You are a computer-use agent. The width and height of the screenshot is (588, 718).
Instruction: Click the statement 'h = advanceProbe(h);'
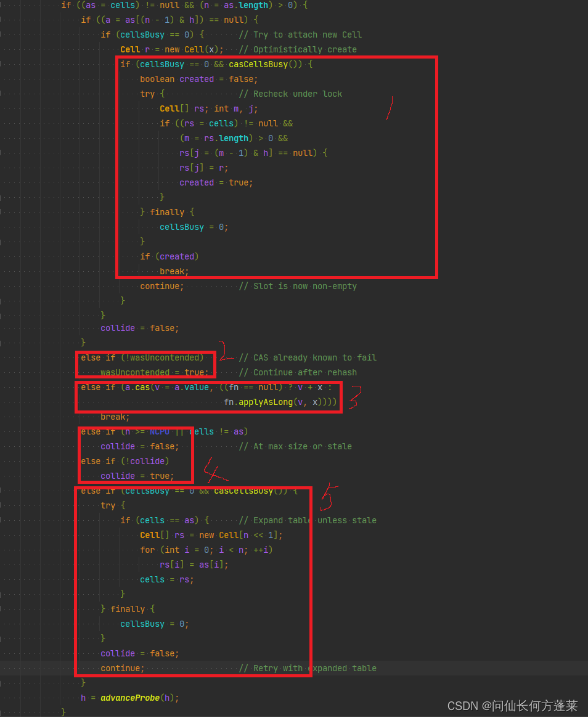[x=130, y=698]
